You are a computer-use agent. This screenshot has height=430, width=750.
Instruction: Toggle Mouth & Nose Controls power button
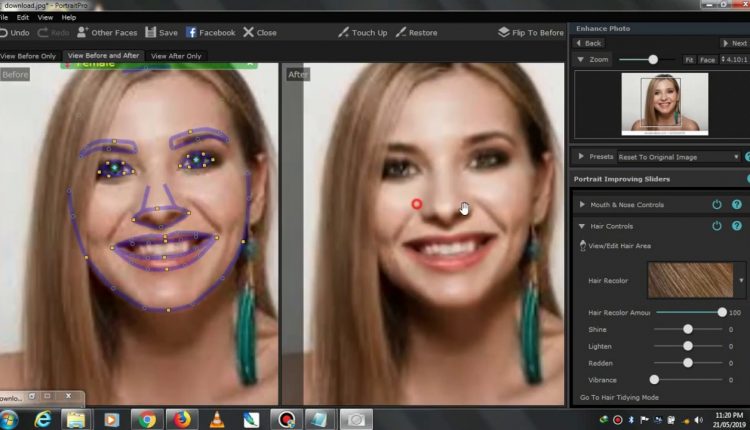click(717, 205)
